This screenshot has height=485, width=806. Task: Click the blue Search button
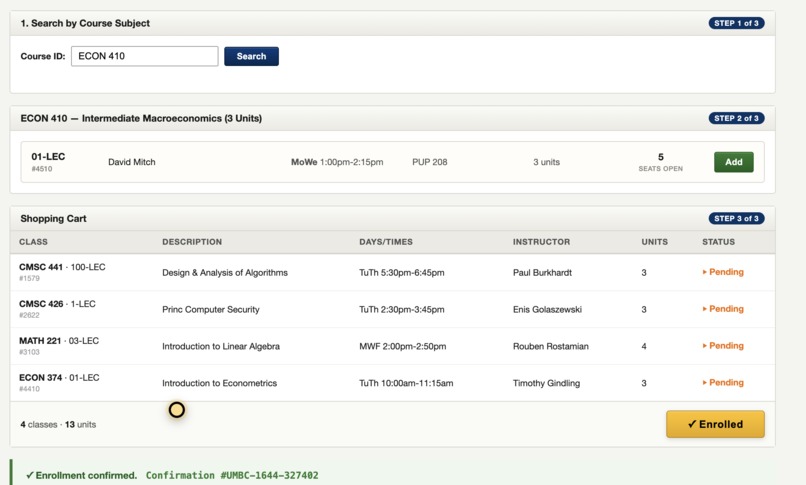click(x=251, y=56)
